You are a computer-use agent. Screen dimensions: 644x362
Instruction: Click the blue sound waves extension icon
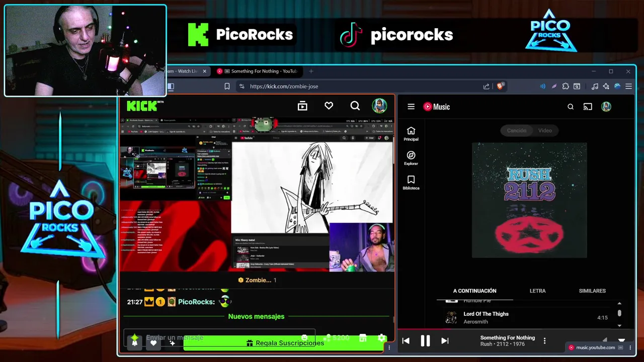click(x=542, y=86)
